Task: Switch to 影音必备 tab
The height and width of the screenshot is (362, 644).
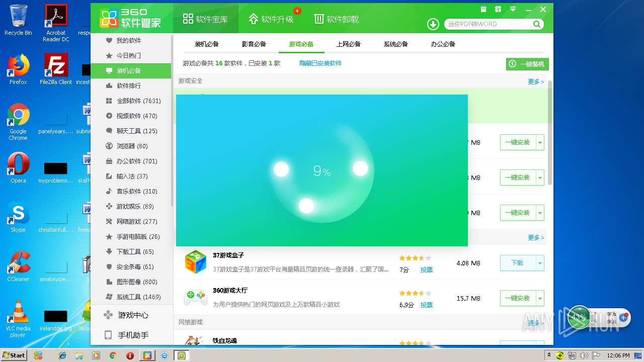Action: [254, 44]
